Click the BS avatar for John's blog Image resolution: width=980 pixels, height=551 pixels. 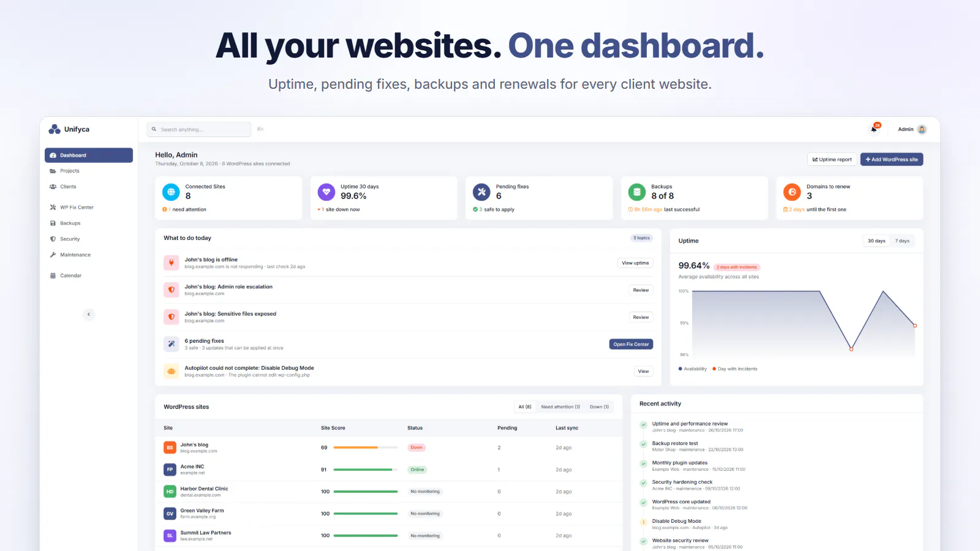coord(170,448)
